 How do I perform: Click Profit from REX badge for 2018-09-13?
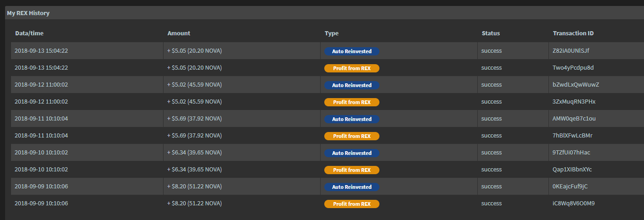pyautogui.click(x=351, y=68)
